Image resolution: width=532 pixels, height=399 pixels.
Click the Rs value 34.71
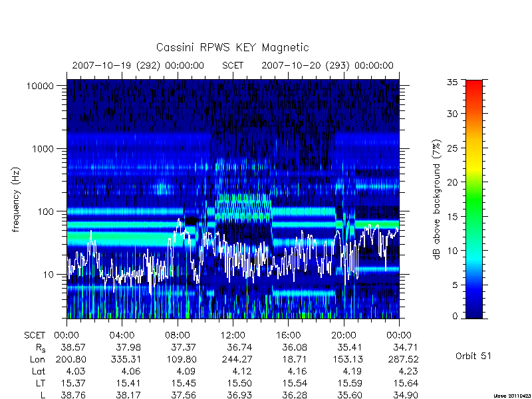[x=406, y=348]
